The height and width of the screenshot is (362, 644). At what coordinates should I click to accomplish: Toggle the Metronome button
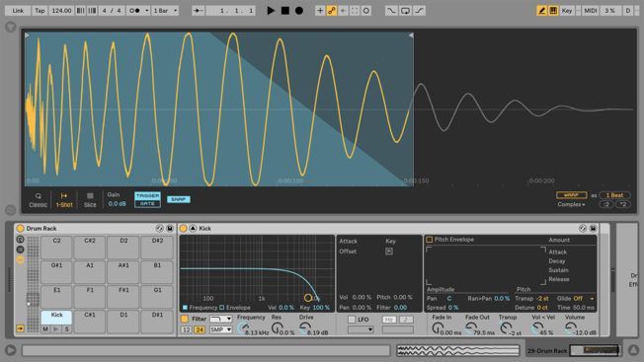(134, 11)
